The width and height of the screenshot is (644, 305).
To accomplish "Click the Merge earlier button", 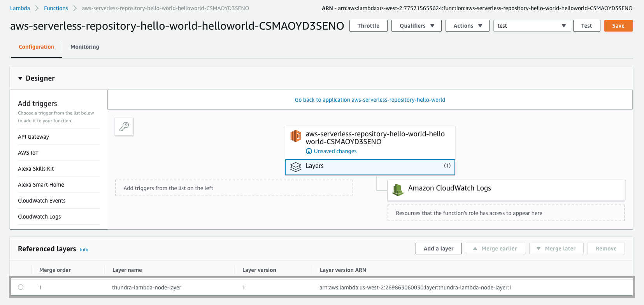I will point(495,249).
